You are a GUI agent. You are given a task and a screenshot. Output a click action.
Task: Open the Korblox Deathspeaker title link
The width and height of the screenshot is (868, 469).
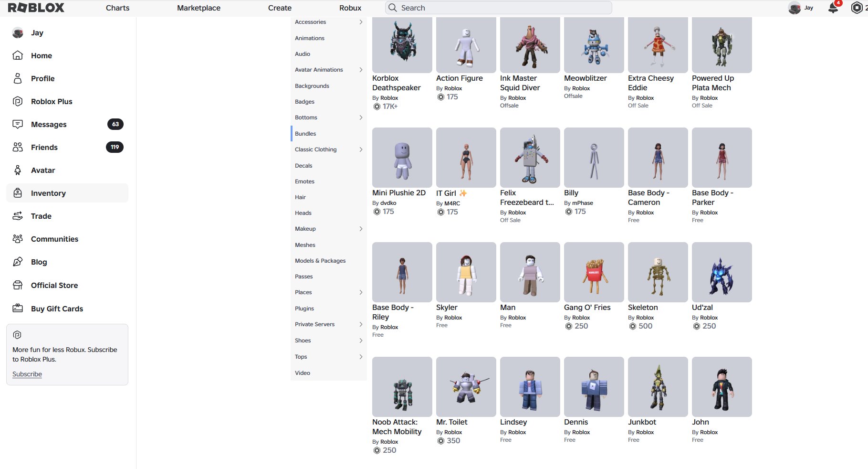[396, 83]
